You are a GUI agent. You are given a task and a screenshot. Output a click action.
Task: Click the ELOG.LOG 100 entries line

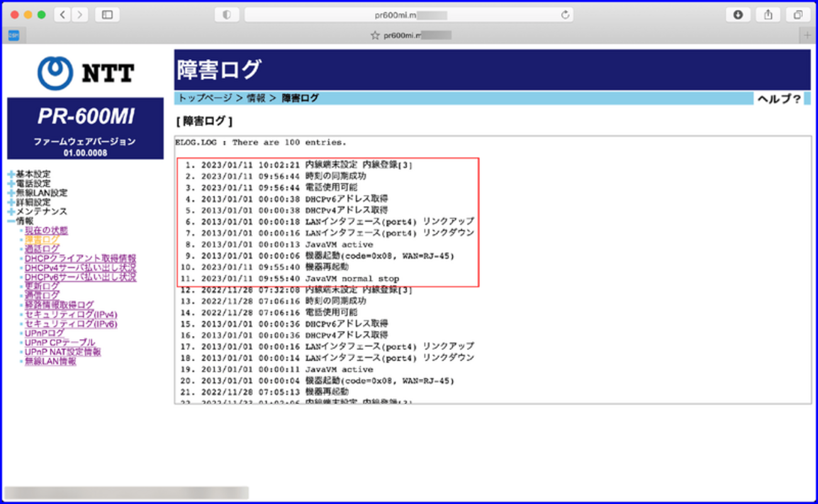click(261, 143)
